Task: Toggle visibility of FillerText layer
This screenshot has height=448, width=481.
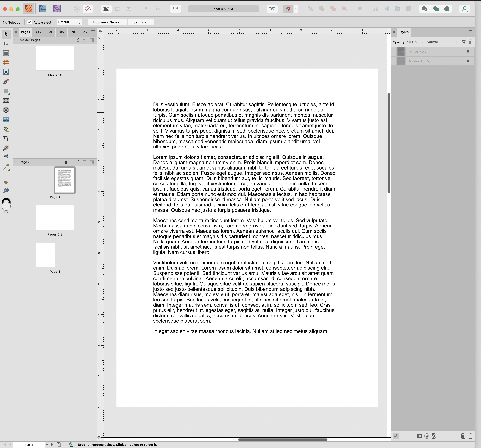Action: (468, 51)
